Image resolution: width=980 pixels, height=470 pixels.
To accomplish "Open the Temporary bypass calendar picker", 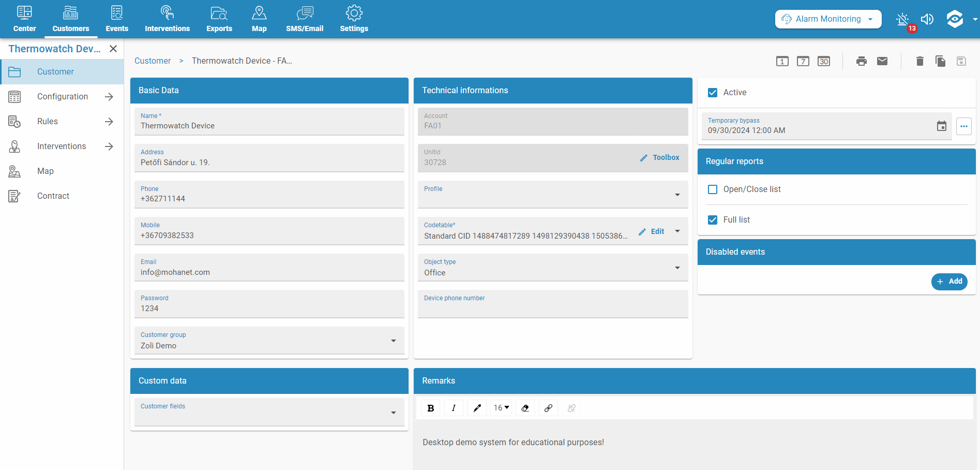I will [x=942, y=126].
